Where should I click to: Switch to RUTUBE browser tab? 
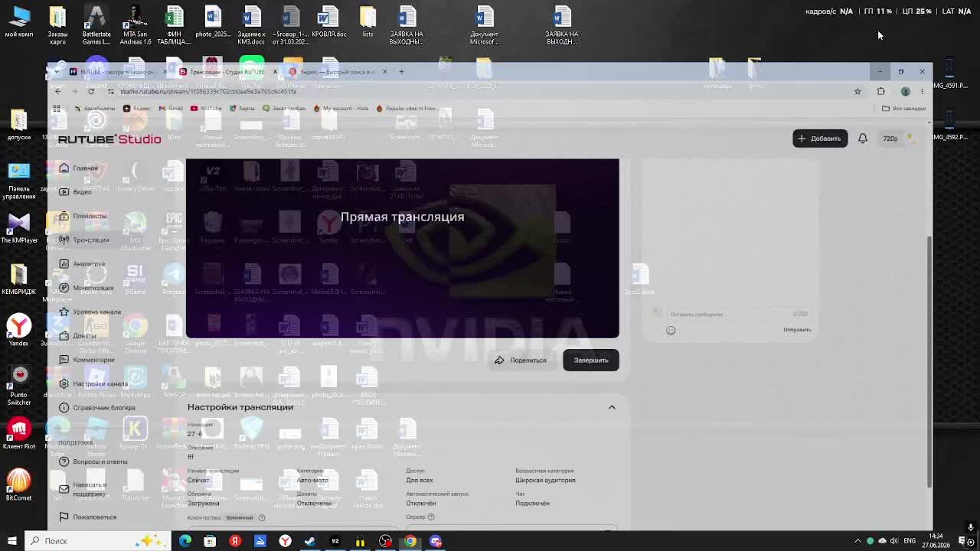116,72
